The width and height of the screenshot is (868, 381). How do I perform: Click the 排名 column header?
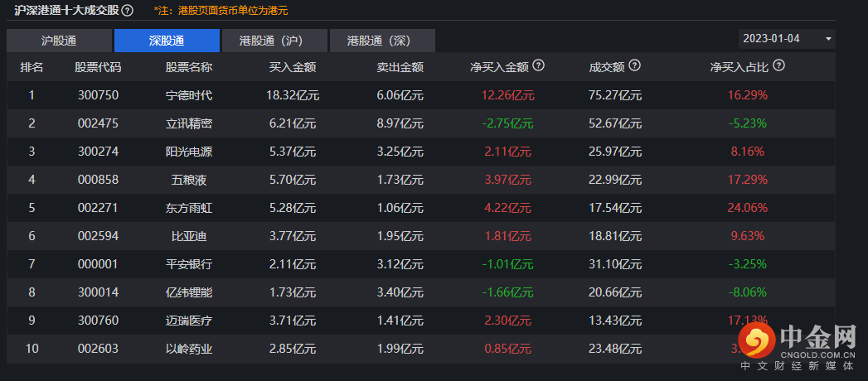(x=32, y=67)
